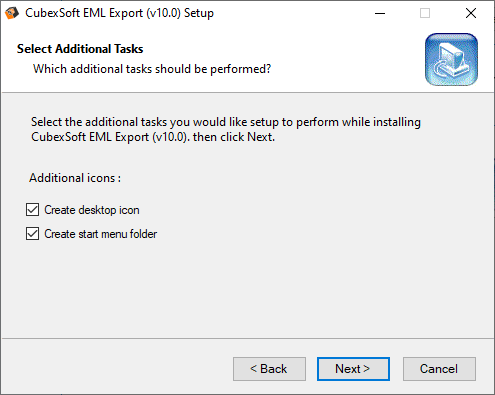The image size is (495, 395).
Task: Click the 'Select Additional Tasks' heading
Action: [80, 49]
